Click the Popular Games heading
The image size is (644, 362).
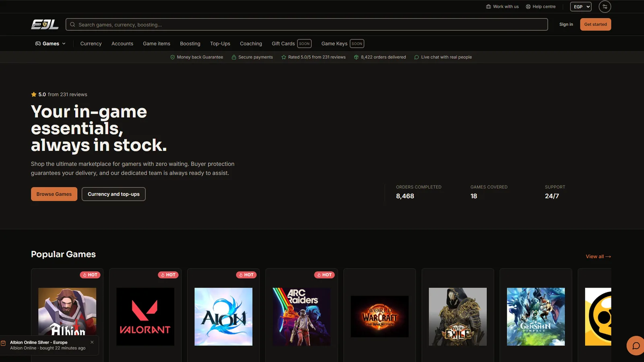(x=63, y=254)
